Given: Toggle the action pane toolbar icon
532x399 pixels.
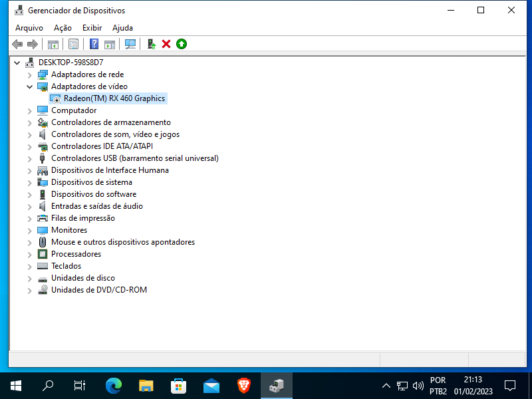Looking at the screenshot, I should pos(110,44).
